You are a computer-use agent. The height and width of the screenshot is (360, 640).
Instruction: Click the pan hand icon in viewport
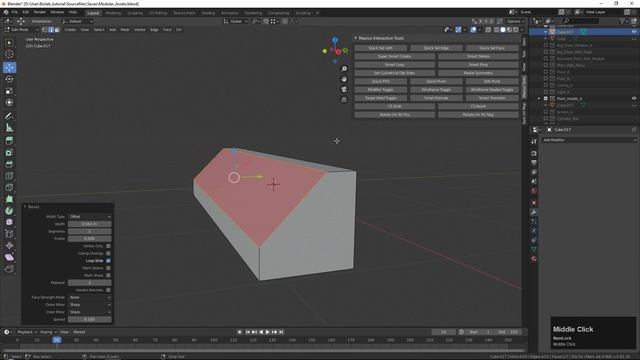click(344, 79)
